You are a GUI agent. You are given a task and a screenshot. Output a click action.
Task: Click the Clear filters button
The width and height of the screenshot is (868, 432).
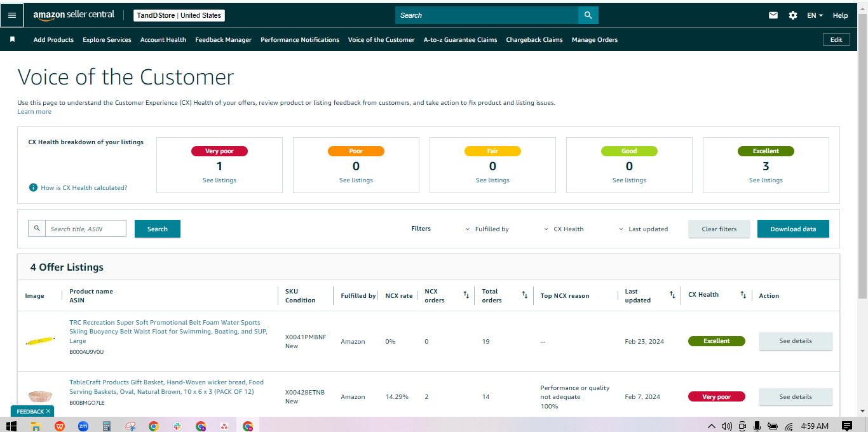point(719,229)
